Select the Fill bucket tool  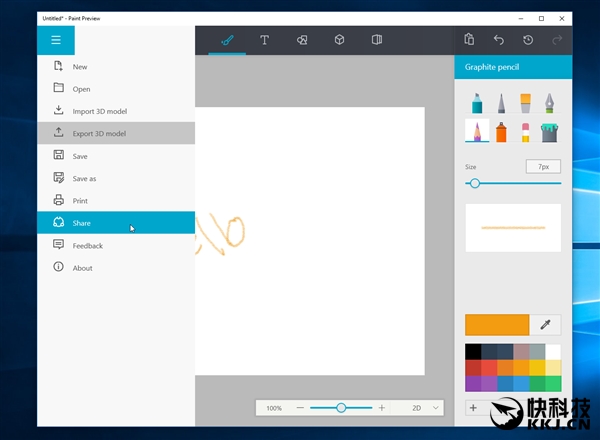(x=549, y=132)
